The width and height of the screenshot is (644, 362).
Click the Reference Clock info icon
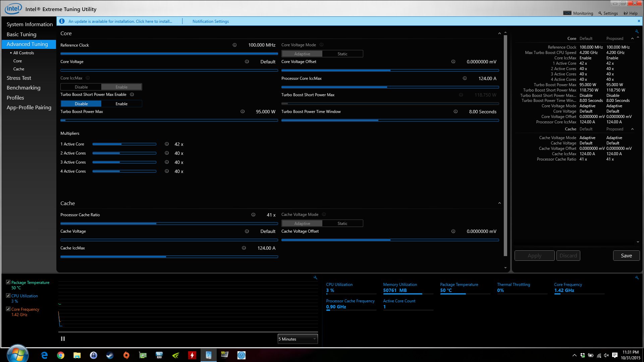[x=234, y=45]
